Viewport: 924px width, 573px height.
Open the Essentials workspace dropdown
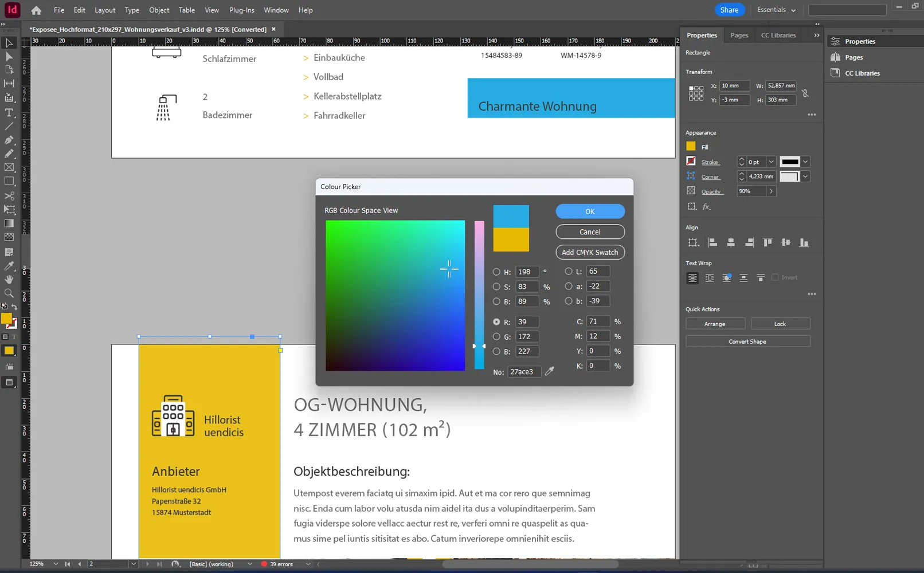[776, 10]
